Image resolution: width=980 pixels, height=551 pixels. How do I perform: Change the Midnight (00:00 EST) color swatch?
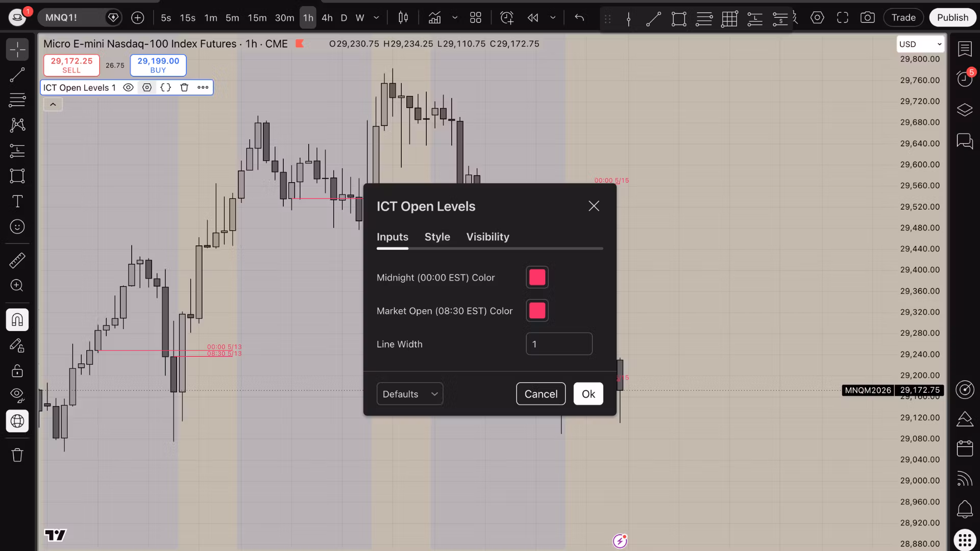tap(537, 278)
